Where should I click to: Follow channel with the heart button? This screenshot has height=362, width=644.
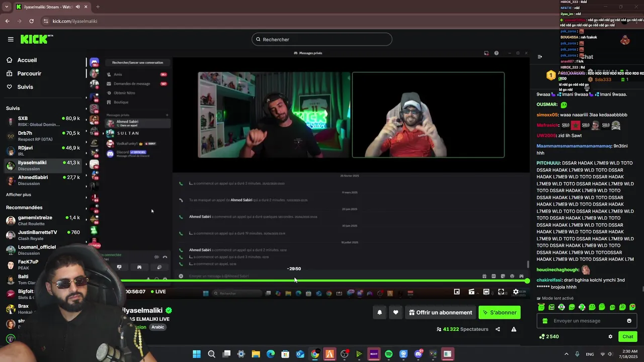[x=396, y=312]
